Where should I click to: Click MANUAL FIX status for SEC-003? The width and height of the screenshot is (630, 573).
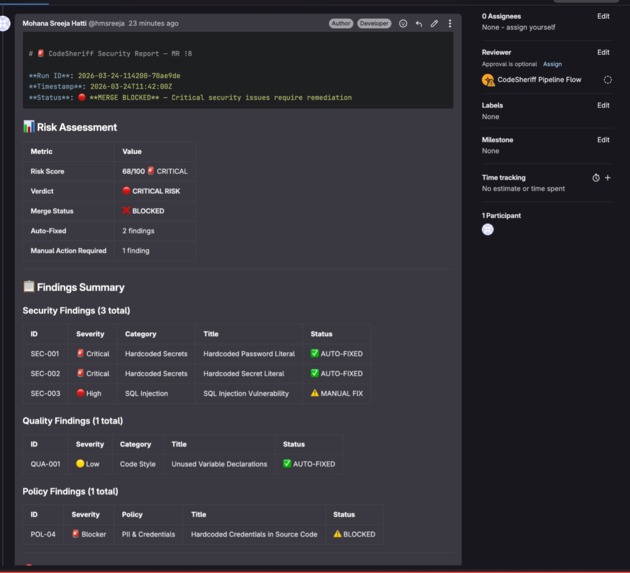click(x=337, y=393)
